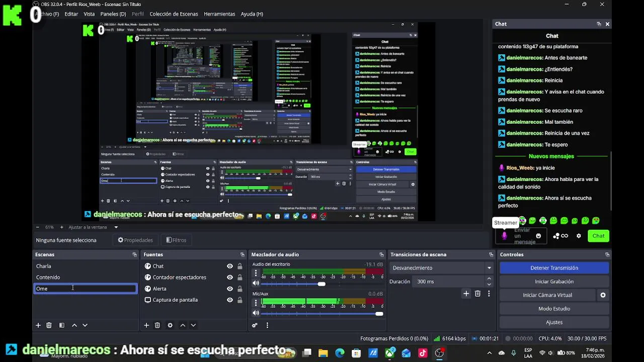Float the Controles panel
This screenshot has width=644, height=362.
point(607,254)
